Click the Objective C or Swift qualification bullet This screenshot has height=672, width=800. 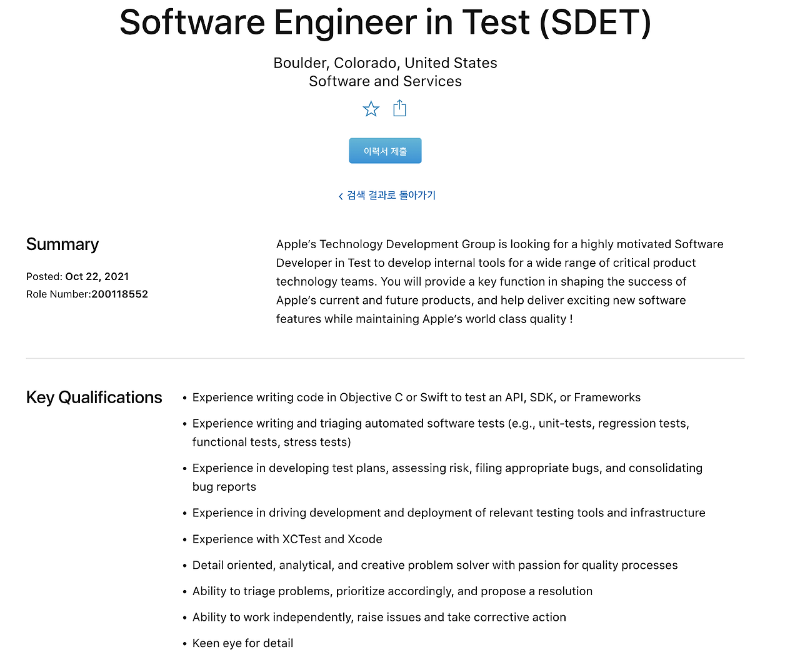coord(416,398)
